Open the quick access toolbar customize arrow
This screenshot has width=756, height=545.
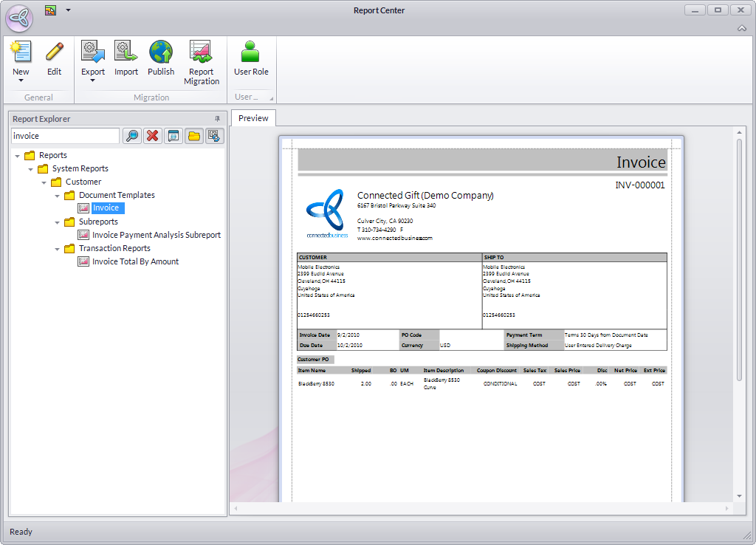69,10
